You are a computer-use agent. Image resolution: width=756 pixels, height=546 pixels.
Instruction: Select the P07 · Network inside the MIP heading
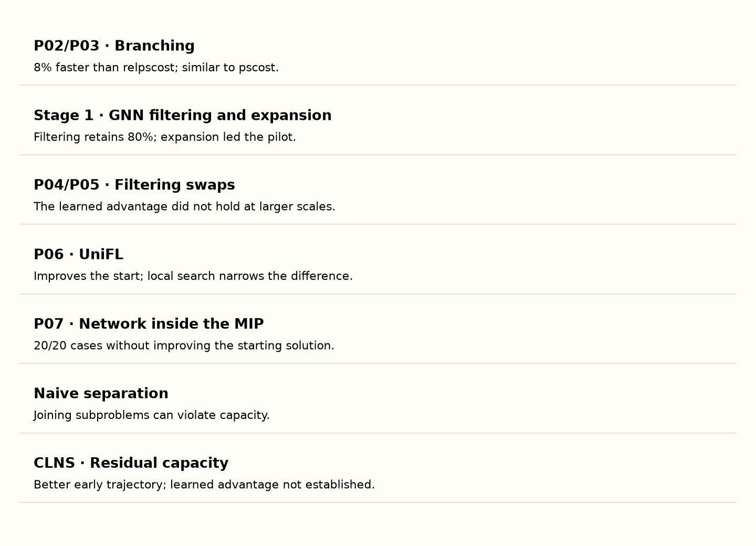(149, 324)
